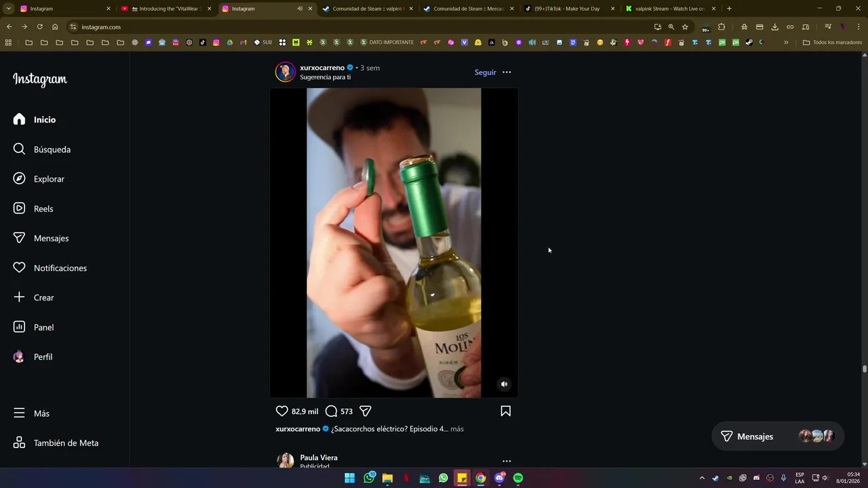868x488 pixels.
Task: Open more options for xurxocarreno post
Action: pyautogui.click(x=507, y=73)
